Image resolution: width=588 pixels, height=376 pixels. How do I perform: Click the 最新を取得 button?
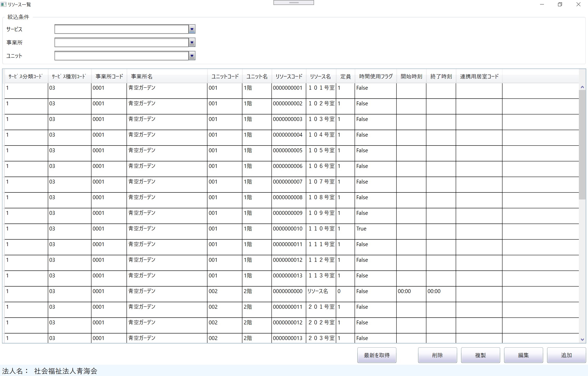(x=376, y=355)
